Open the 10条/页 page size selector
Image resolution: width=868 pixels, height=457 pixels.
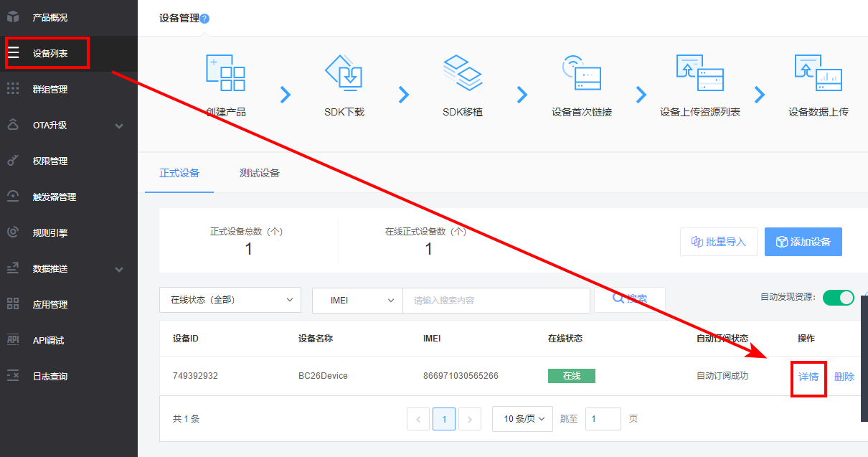(x=522, y=419)
